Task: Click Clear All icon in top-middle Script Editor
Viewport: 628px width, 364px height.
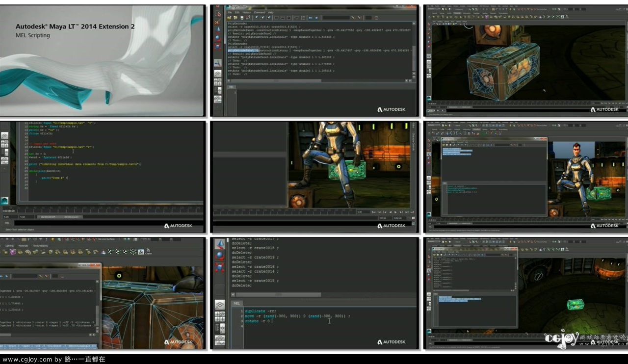Action: pyautogui.click(x=268, y=18)
